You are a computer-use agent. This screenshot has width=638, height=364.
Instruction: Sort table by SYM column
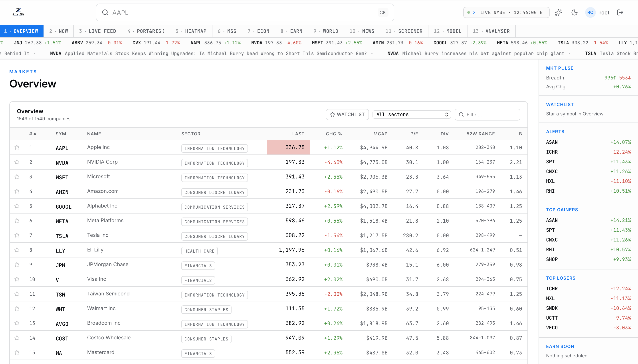[x=61, y=134]
